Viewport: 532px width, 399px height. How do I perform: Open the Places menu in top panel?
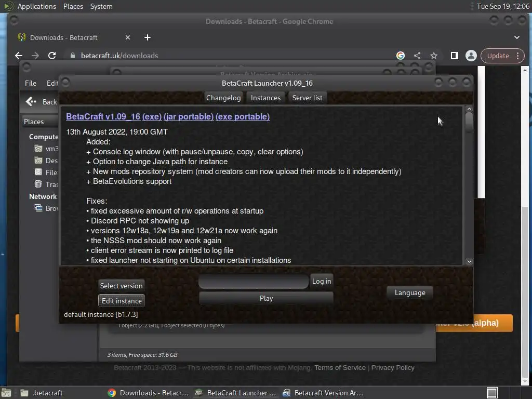(73, 6)
